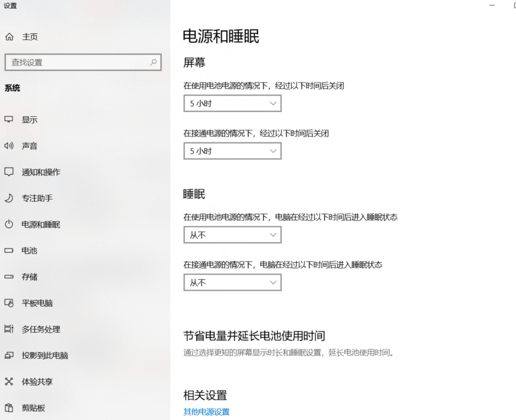
Task: Click the home icon beside 主页
Action: (x=9, y=37)
